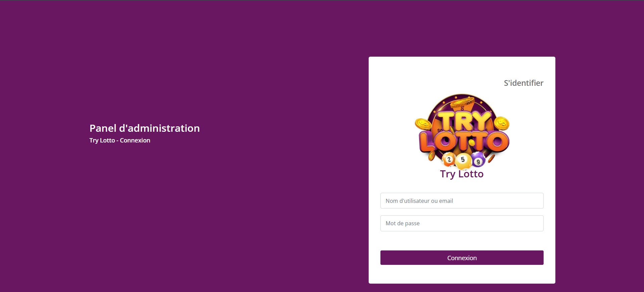644x292 pixels.
Task: Click the gold coin left of logo
Action: pyautogui.click(x=423, y=124)
